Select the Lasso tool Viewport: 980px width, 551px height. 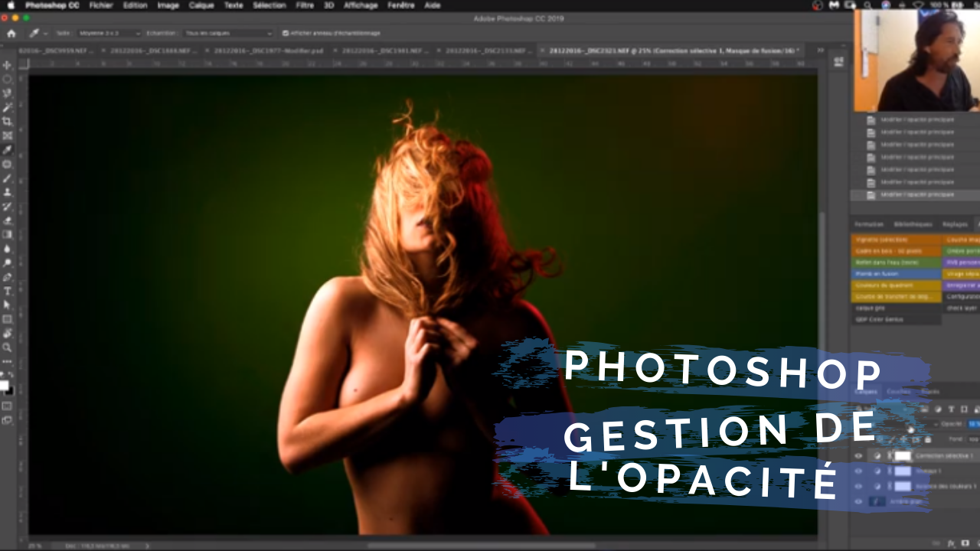[x=8, y=93]
